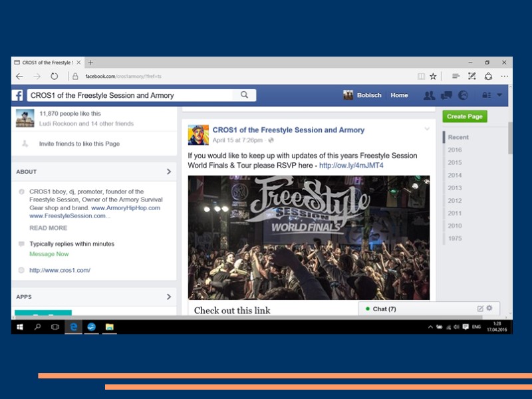
Task: Make a web note pen icon
Action: pyautogui.click(x=471, y=76)
